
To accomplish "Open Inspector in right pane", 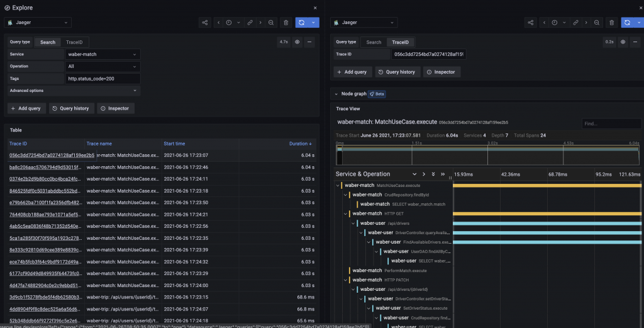I will (441, 72).
